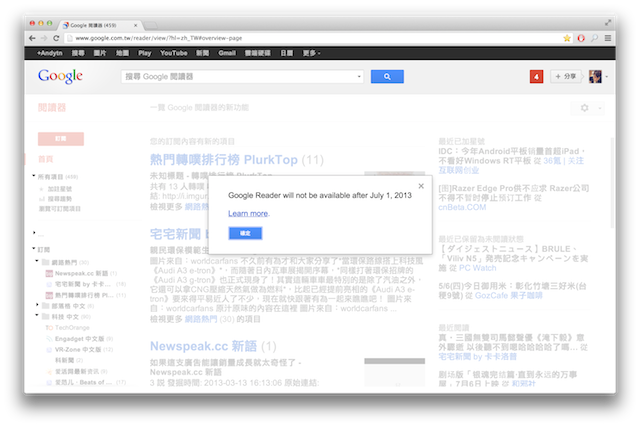Open the Learn more link
Image resolution: width=640 pixels, height=427 pixels.
[247, 213]
